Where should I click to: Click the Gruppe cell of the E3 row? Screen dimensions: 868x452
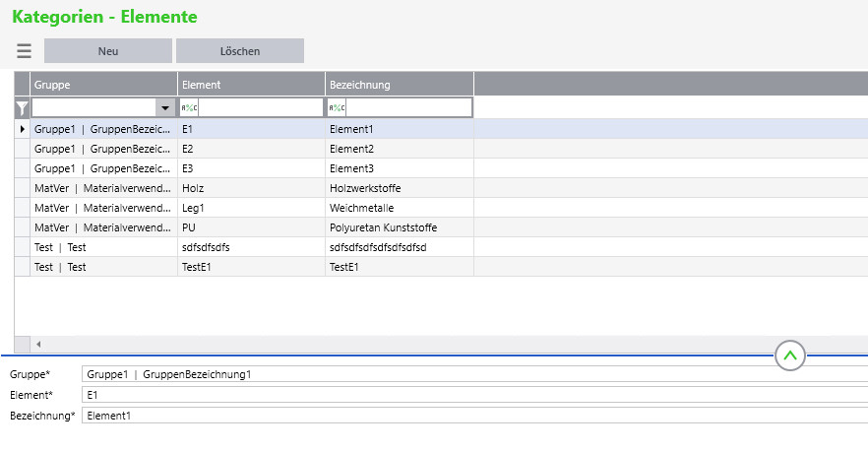[103, 168]
